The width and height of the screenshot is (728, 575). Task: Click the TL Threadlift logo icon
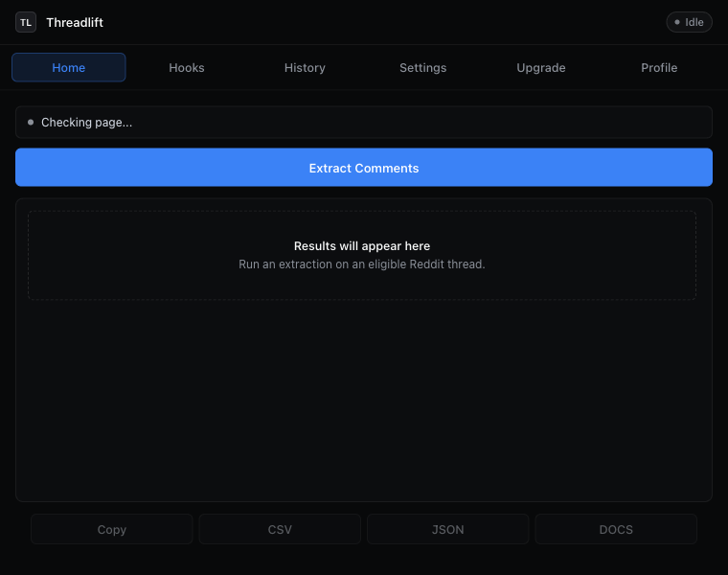pos(26,22)
